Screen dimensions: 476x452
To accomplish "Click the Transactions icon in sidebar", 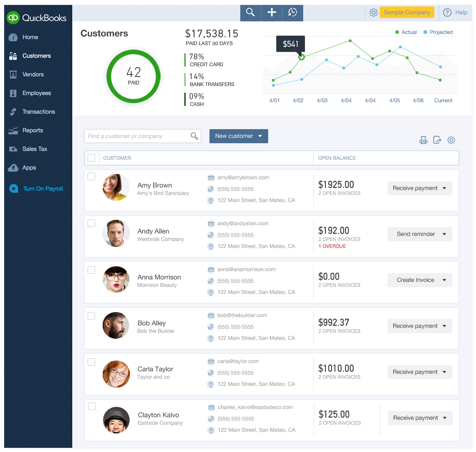I will pos(13,112).
